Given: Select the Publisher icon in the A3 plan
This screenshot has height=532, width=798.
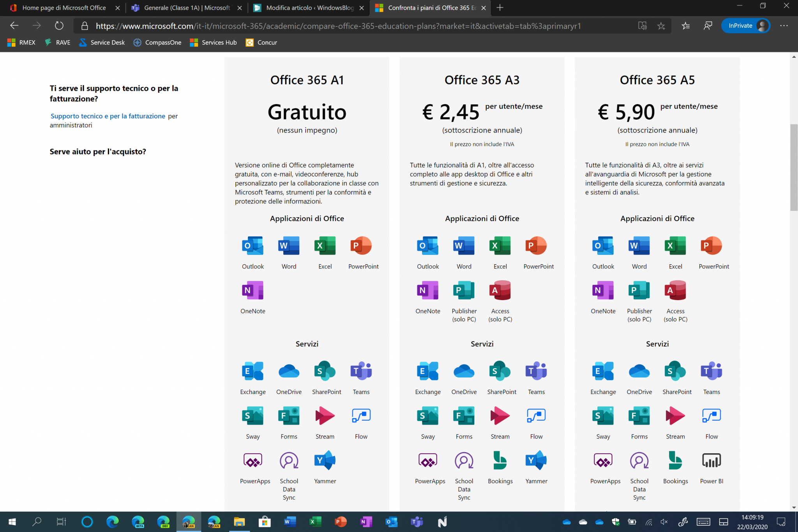Looking at the screenshot, I should coord(464,290).
